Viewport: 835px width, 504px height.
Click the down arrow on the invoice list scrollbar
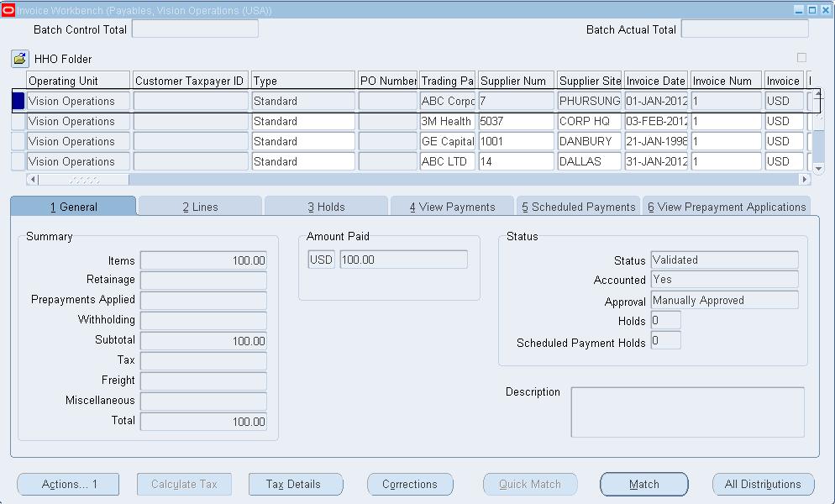(817, 169)
